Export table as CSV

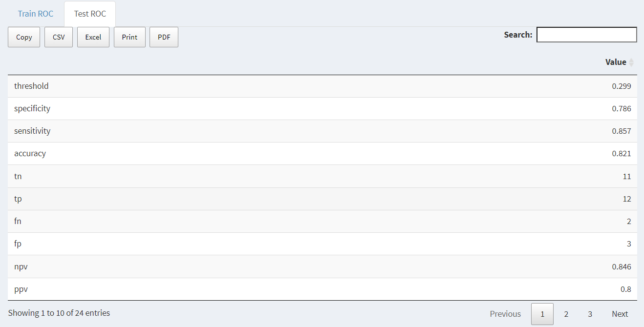pos(59,37)
